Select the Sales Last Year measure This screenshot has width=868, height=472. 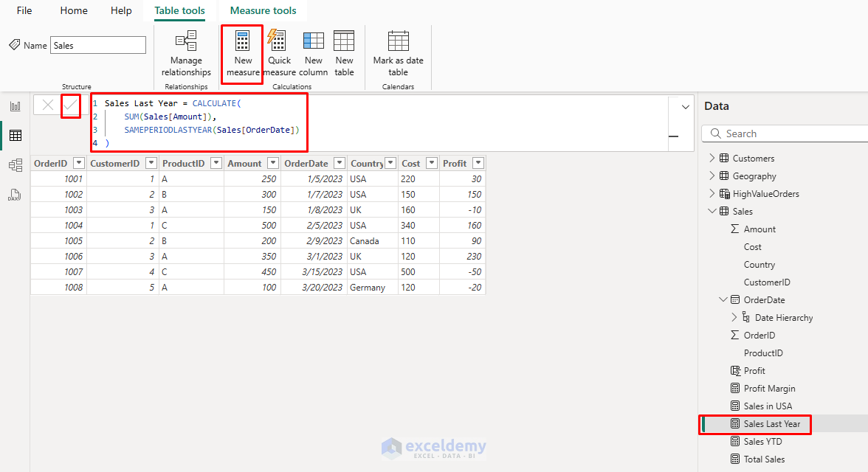coord(772,424)
